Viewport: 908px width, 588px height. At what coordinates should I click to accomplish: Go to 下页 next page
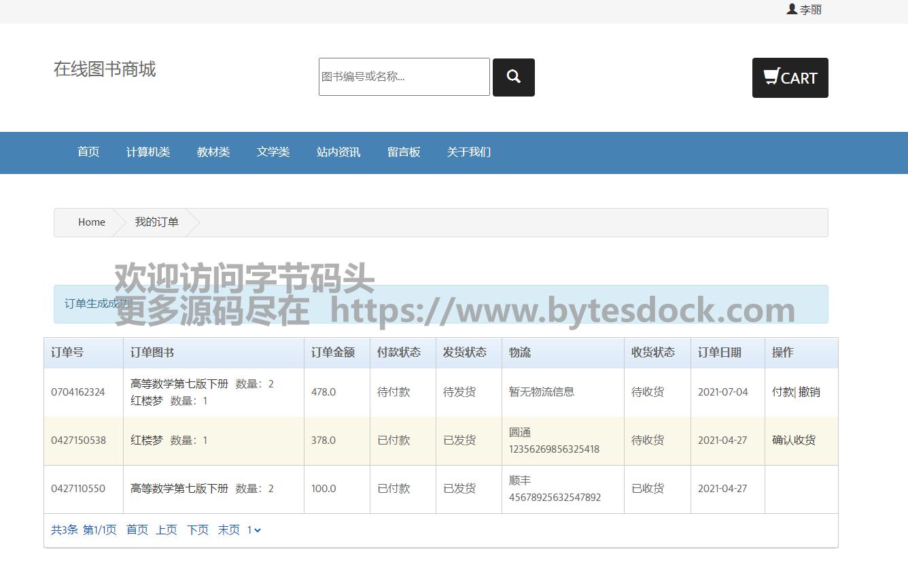[198, 530]
